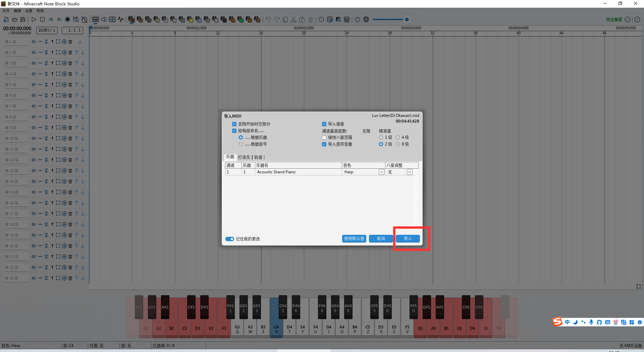Click the speaker volume icon in the toolbar
The image size is (644, 352).
[104, 19]
